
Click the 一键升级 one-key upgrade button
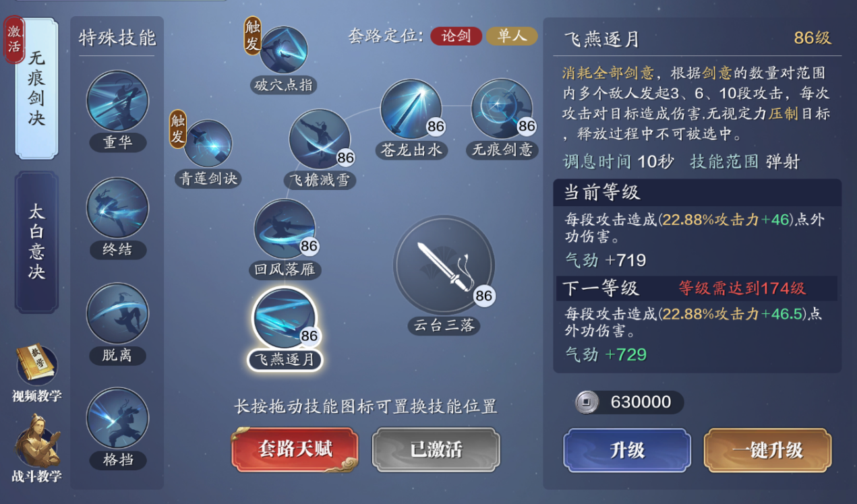click(768, 450)
